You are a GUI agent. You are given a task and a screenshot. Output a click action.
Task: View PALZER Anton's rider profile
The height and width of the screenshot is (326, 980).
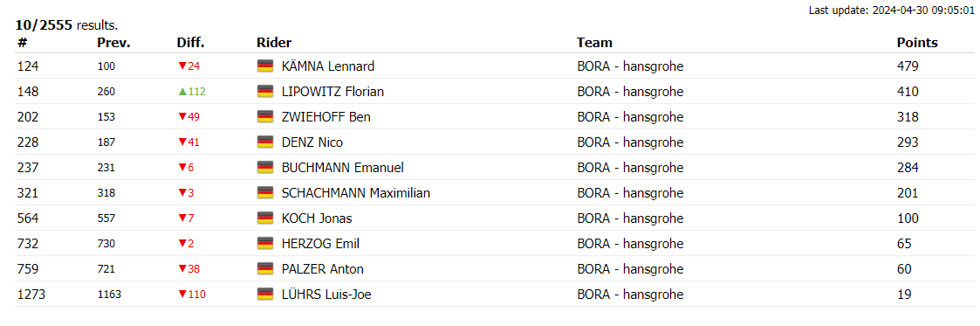tap(323, 269)
